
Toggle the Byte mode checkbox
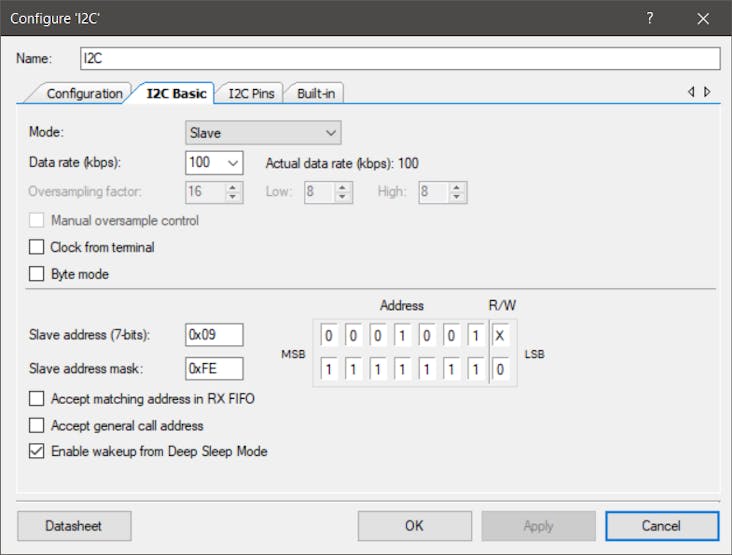pos(37,274)
